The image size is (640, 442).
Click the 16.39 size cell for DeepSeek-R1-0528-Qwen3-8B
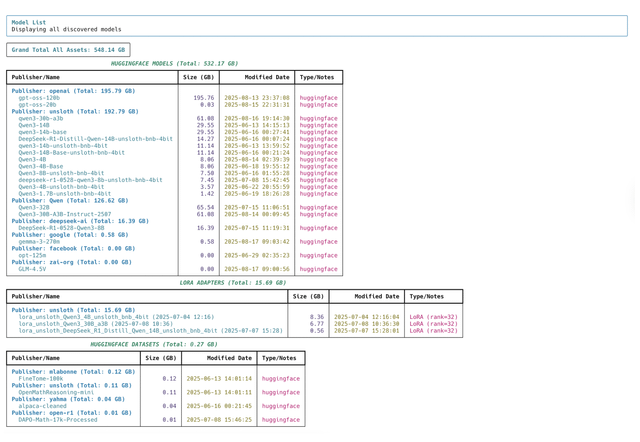pos(205,228)
